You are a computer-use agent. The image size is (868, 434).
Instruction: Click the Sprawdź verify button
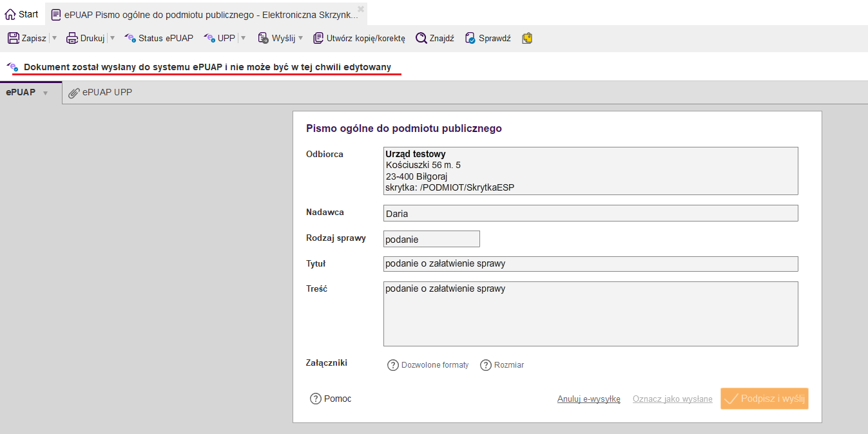[488, 38]
